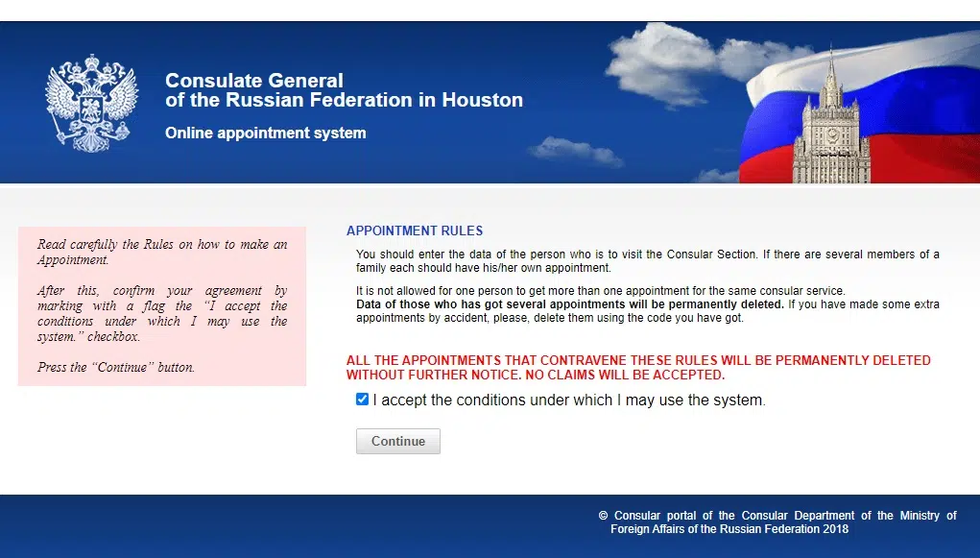
Task: Click 'Read carefully the Rules' instruction text
Action: coord(162,252)
